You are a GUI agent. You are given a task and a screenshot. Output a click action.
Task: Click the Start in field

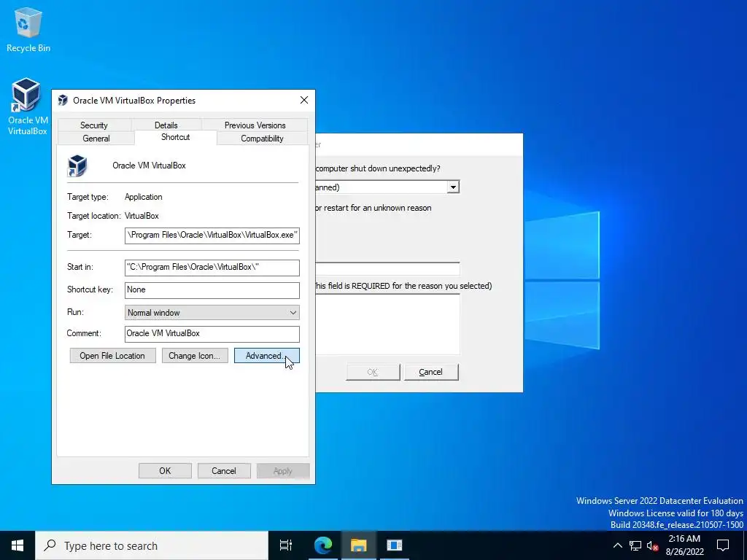[x=212, y=267]
